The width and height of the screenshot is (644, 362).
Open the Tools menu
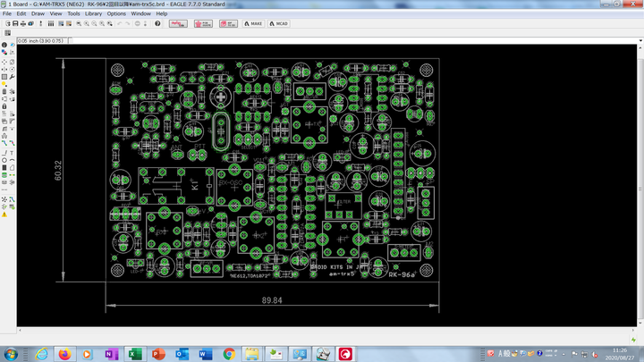click(x=73, y=14)
